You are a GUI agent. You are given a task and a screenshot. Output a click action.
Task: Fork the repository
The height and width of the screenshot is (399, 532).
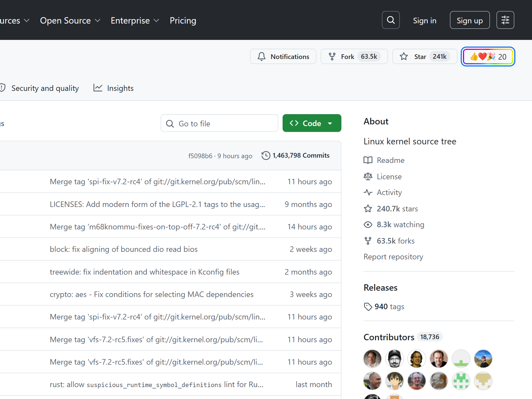pyautogui.click(x=354, y=57)
